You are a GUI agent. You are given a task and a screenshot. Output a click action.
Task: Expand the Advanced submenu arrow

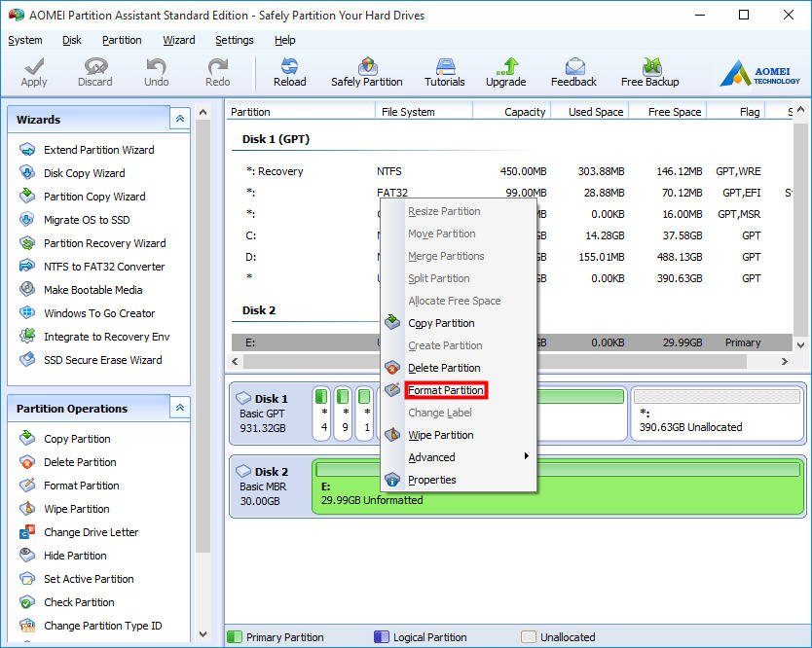click(x=526, y=456)
